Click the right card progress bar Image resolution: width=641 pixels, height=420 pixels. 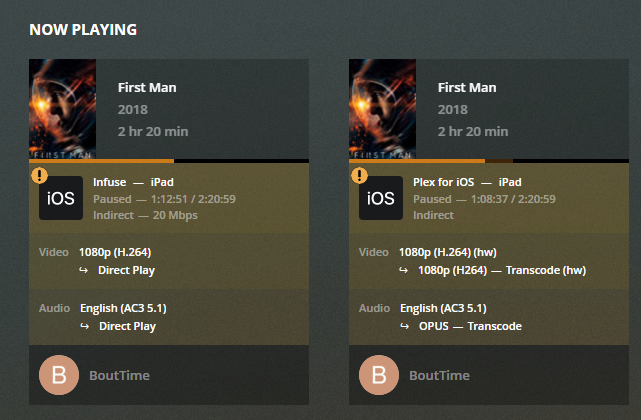pos(488,161)
